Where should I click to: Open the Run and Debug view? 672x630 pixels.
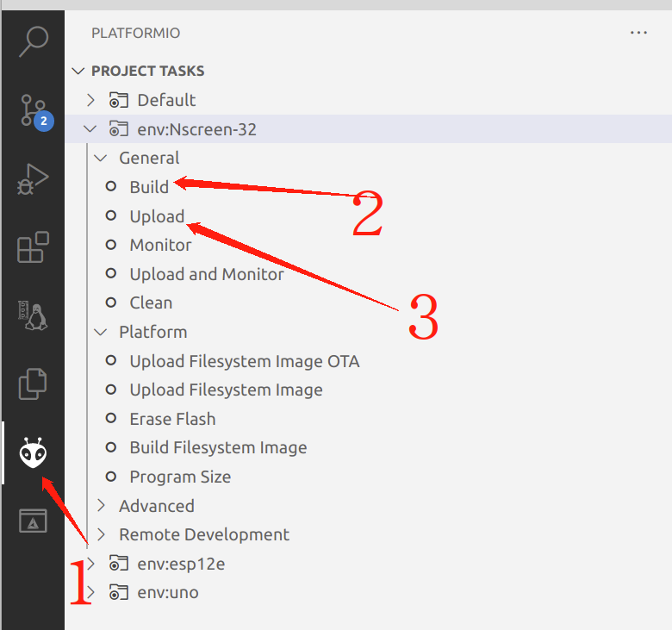33,179
